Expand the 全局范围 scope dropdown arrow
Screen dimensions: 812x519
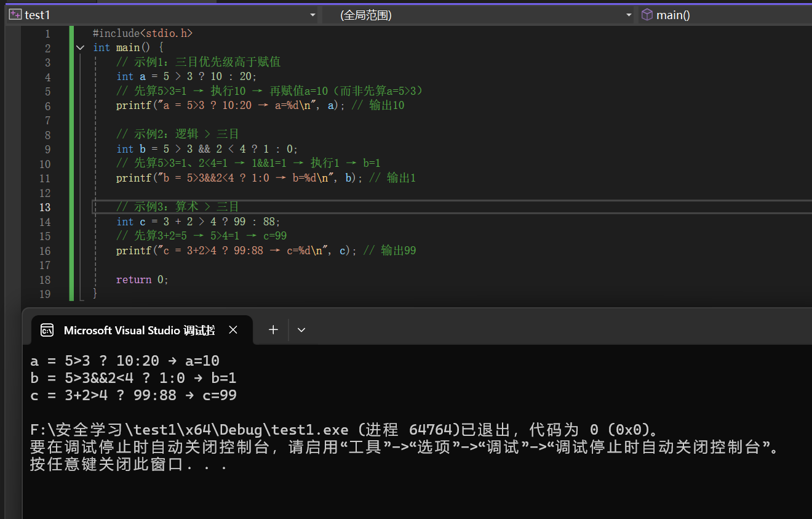coord(629,15)
